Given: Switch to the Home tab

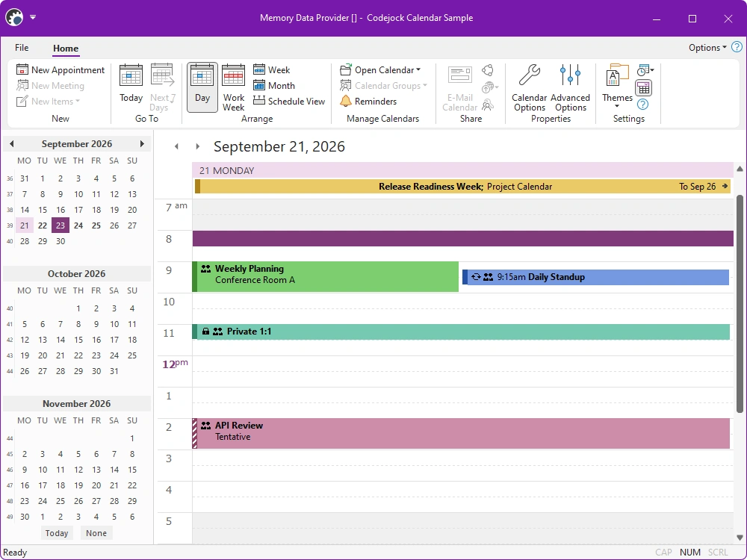Looking at the screenshot, I should (66, 48).
